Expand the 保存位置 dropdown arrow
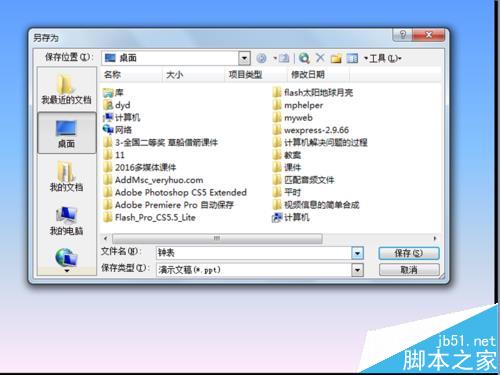Viewport: 500px width, 375px height. click(244, 58)
